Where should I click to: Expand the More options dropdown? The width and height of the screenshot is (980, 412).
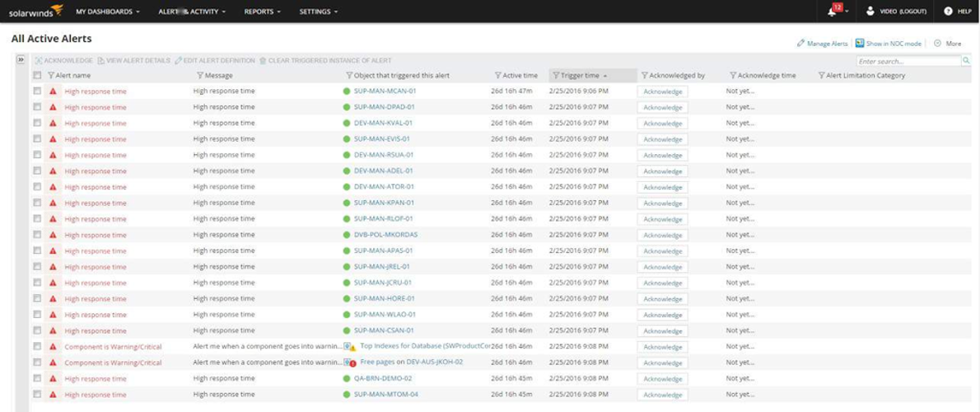(x=947, y=44)
